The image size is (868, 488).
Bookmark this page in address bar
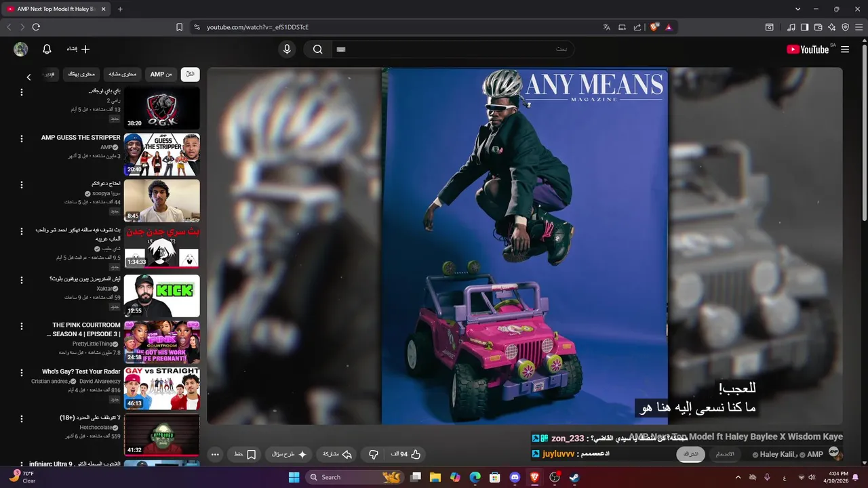[179, 27]
